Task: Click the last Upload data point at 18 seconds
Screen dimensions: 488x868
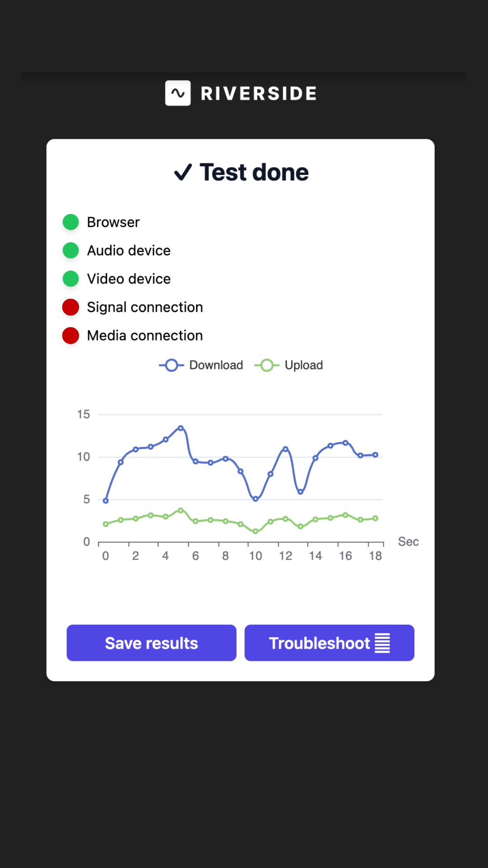Action: point(375,519)
